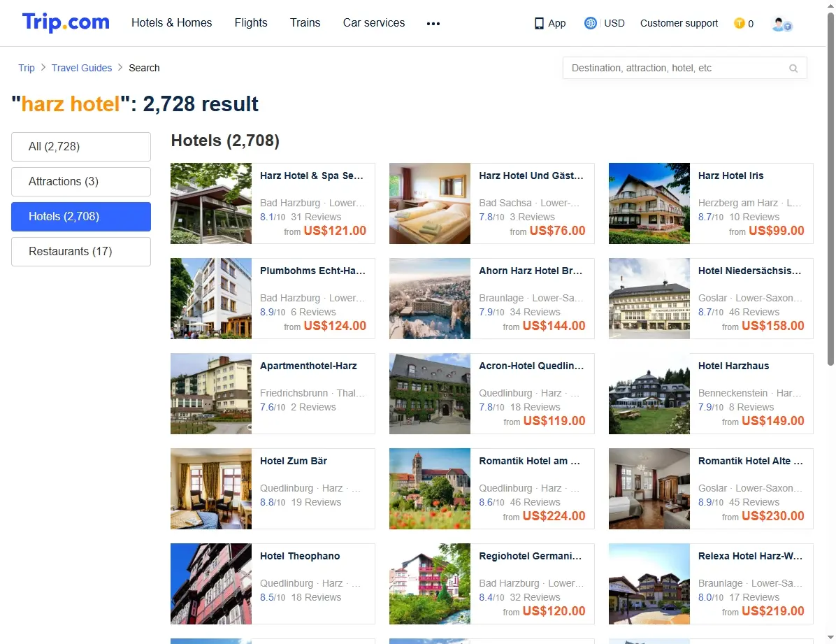Open Acron-Hotel Quedlin... title

[x=531, y=366]
